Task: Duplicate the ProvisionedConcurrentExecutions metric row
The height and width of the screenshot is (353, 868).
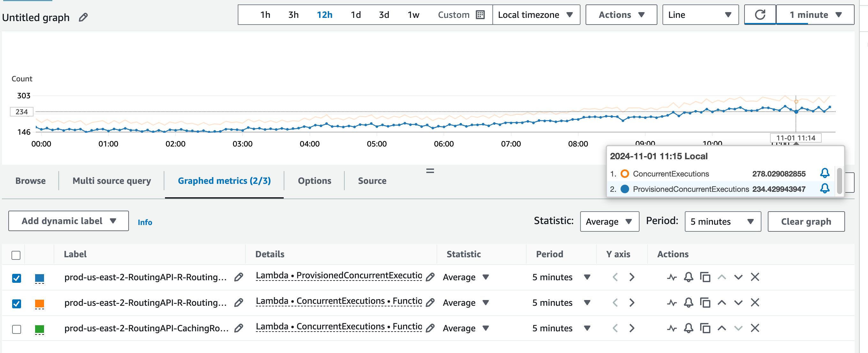Action: pyautogui.click(x=705, y=277)
